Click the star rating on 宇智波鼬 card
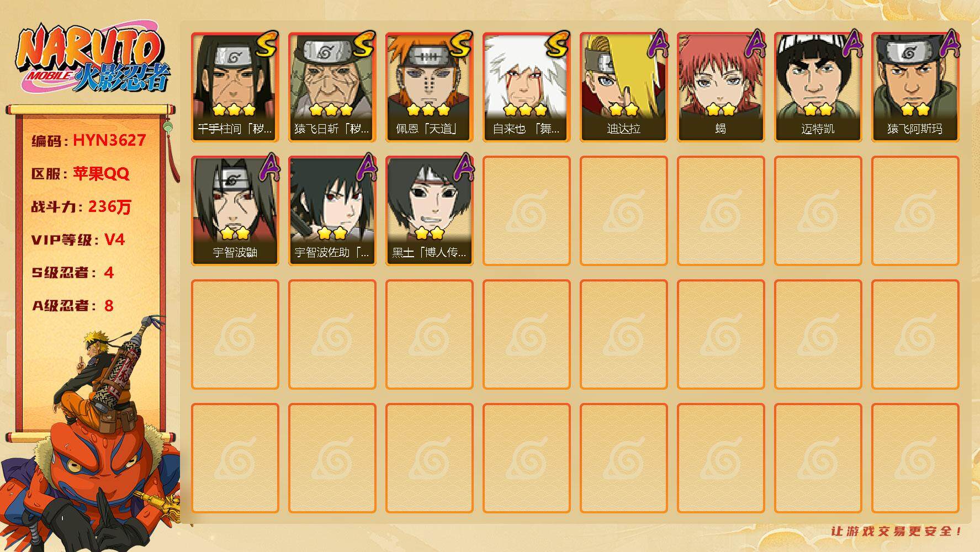980x552 pixels. tap(235, 233)
